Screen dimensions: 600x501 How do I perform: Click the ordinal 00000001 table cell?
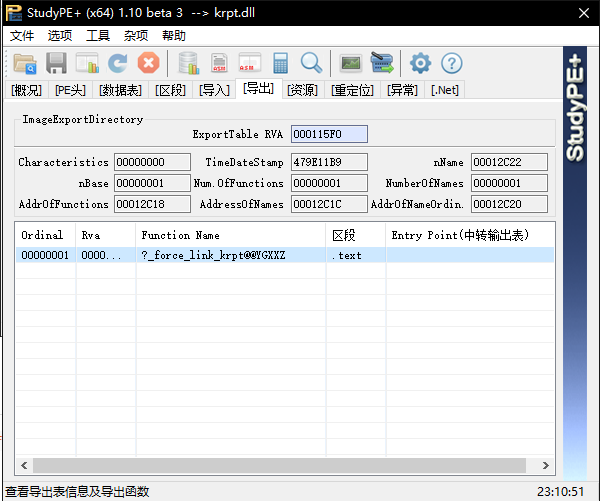pyautogui.click(x=45, y=255)
